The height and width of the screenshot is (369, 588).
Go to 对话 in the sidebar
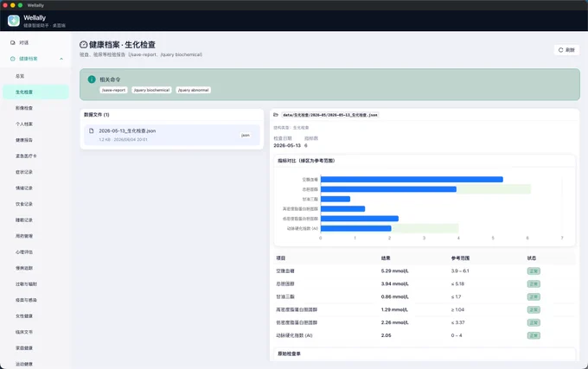point(35,42)
